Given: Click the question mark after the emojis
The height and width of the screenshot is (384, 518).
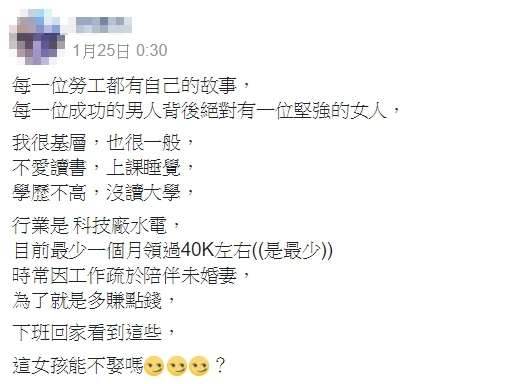Looking at the screenshot, I should click(x=220, y=366).
